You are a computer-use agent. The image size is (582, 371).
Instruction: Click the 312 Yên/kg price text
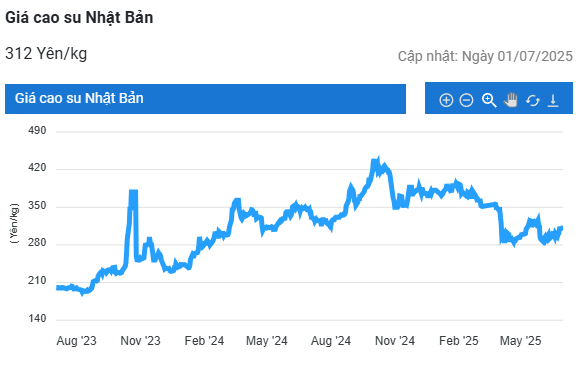tap(46, 54)
